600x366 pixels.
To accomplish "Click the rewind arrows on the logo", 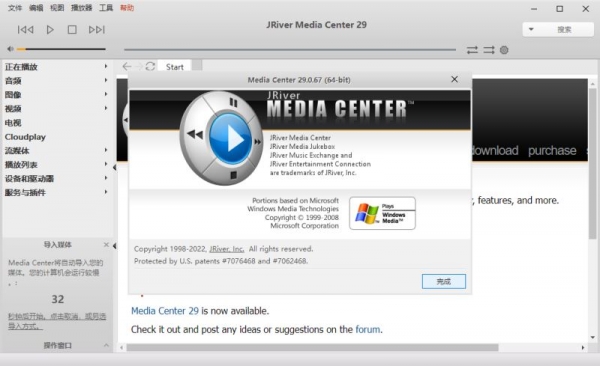I will tap(195, 134).
